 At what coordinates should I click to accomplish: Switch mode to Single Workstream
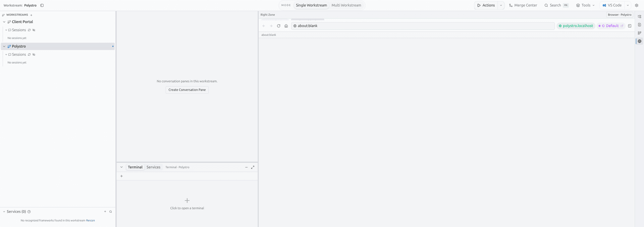coord(311,5)
